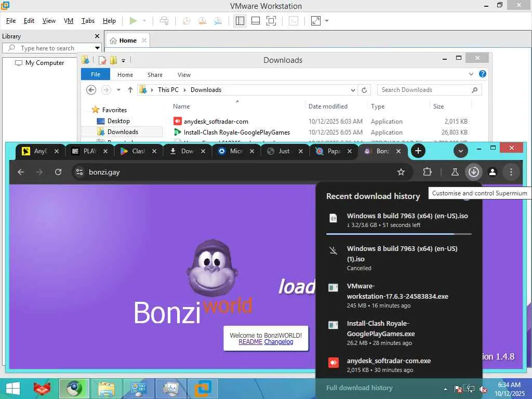
Task: Open the browser profile avatar icon
Action: [x=493, y=172]
